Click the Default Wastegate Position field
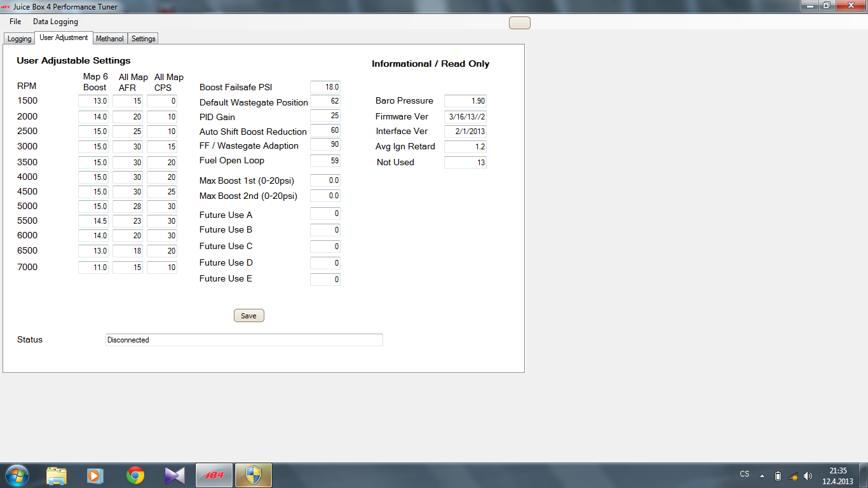This screenshot has height=488, width=868. pos(325,101)
